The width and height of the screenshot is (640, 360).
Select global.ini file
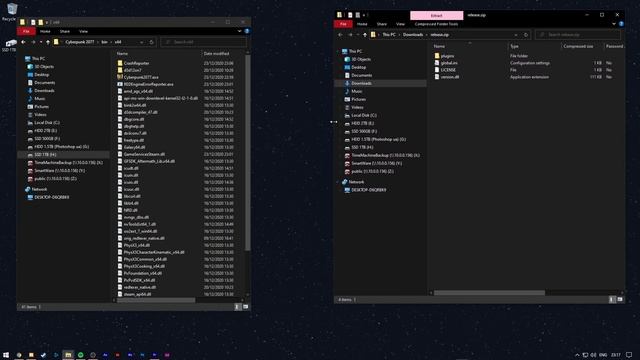[446, 63]
